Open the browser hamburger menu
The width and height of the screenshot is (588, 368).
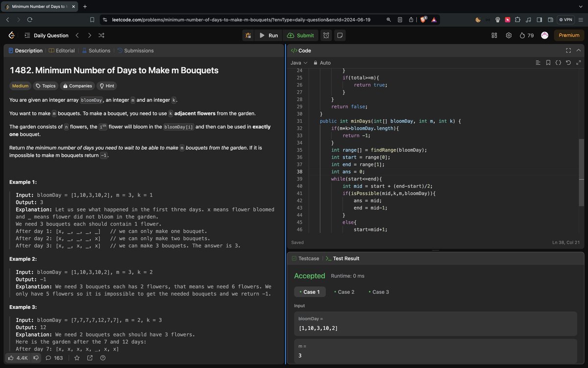click(x=581, y=20)
